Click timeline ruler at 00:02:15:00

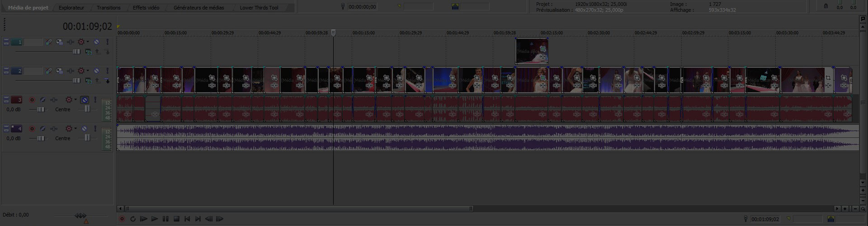click(552, 33)
